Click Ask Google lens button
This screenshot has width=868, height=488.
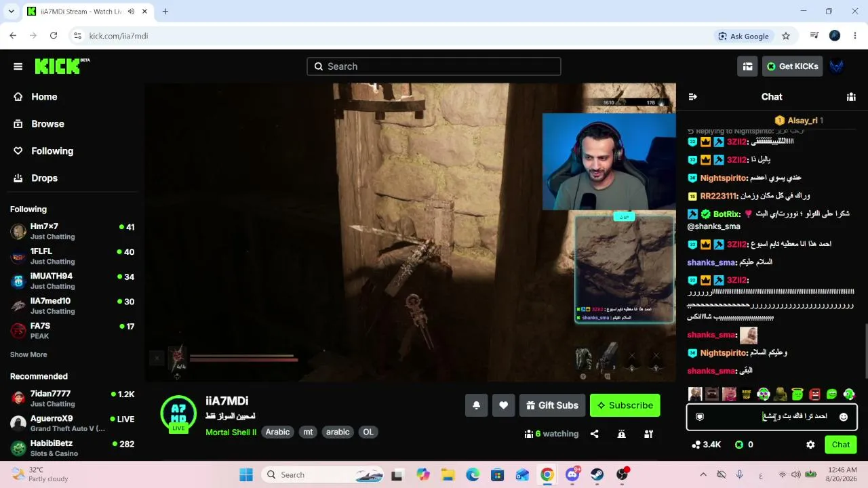744,36
